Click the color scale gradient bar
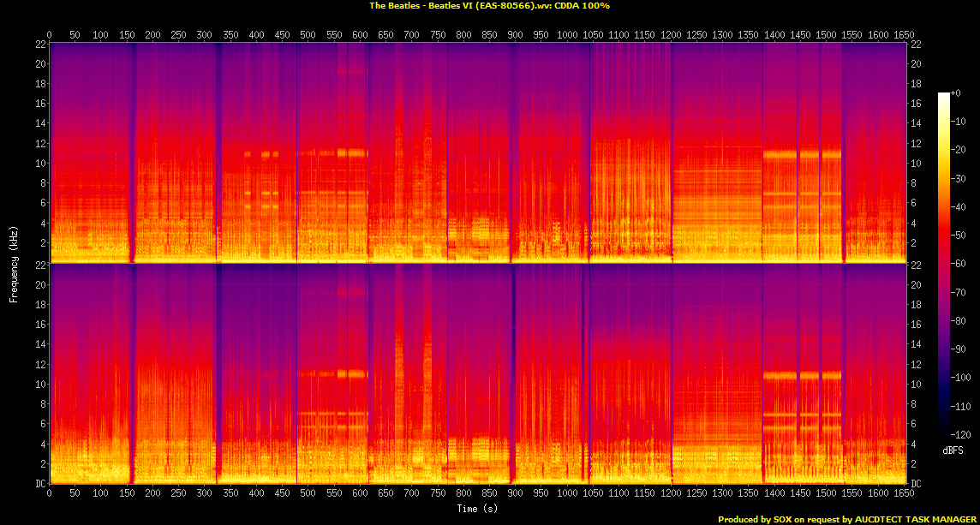 click(x=943, y=264)
